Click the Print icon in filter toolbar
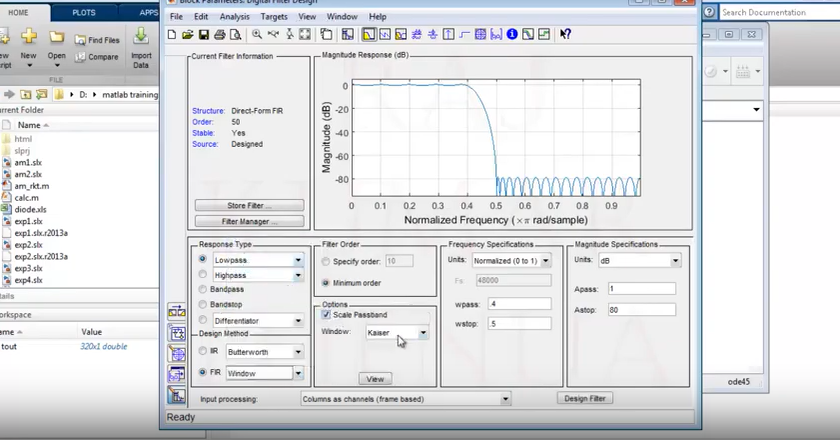 point(220,35)
